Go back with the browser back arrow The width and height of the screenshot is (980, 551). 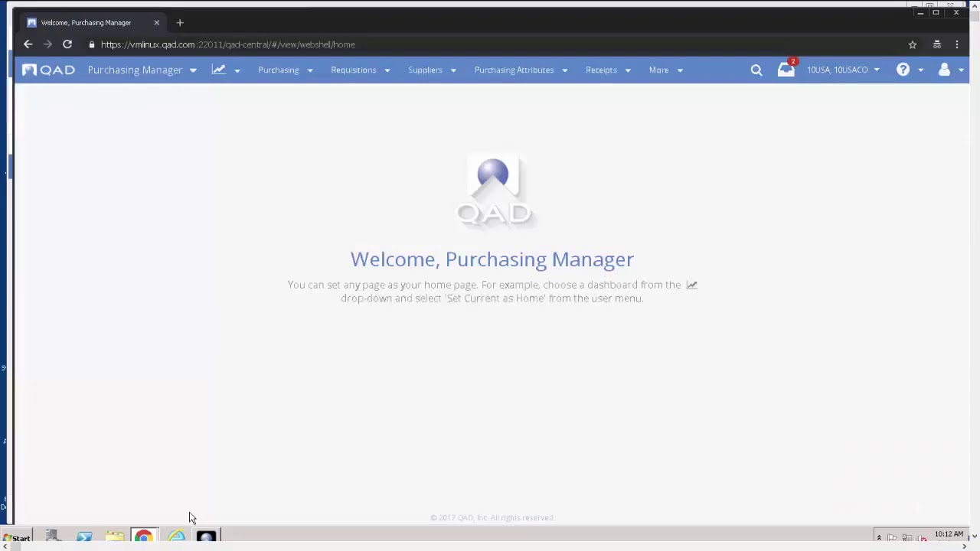coord(28,44)
